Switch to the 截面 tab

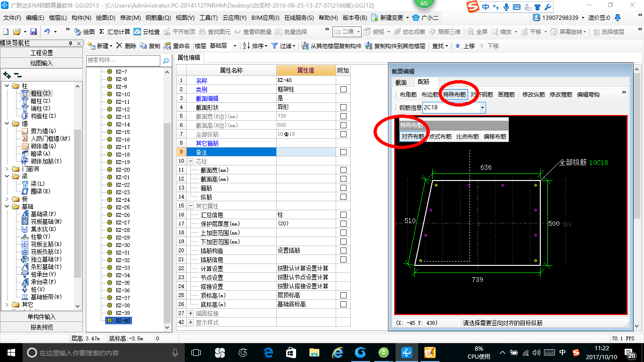pos(401,82)
